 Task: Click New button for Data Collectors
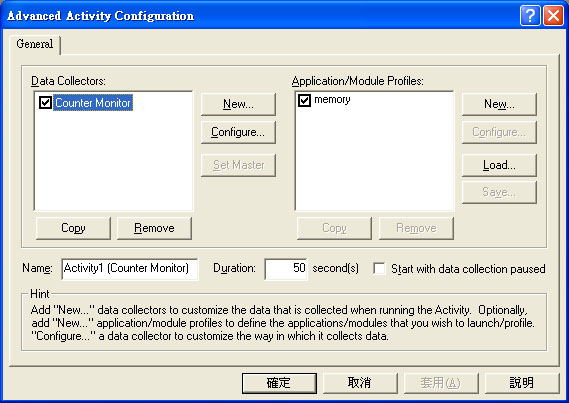pos(238,104)
